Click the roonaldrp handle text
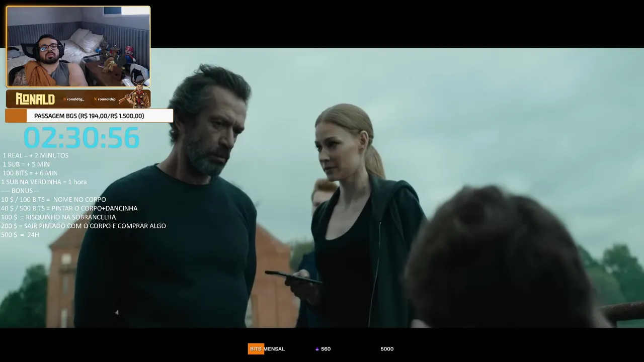The width and height of the screenshot is (644, 362). (x=107, y=100)
